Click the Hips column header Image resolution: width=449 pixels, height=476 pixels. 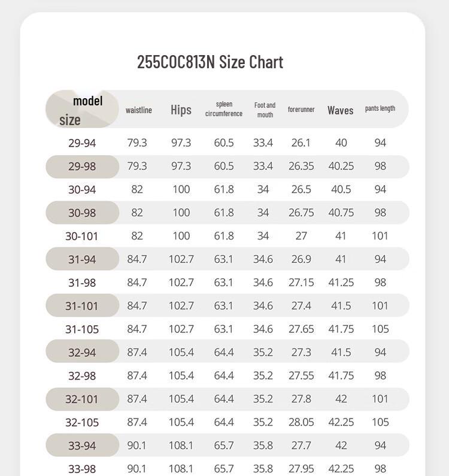[181, 110]
